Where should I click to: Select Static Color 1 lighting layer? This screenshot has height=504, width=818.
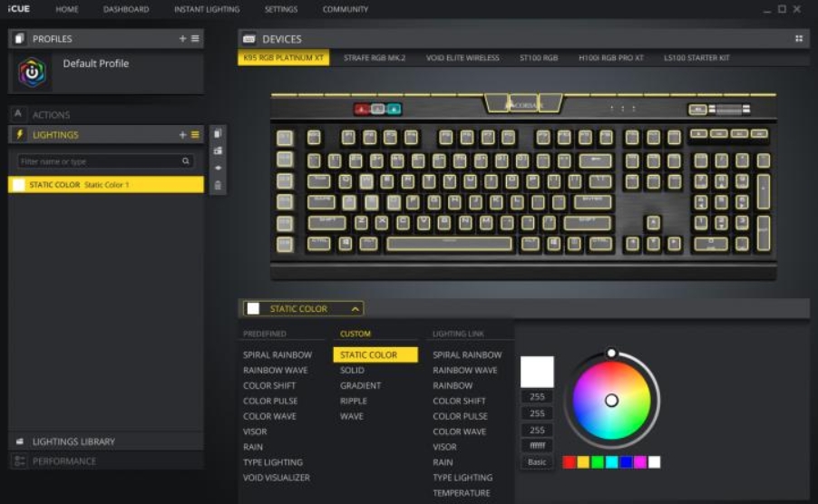(x=106, y=185)
